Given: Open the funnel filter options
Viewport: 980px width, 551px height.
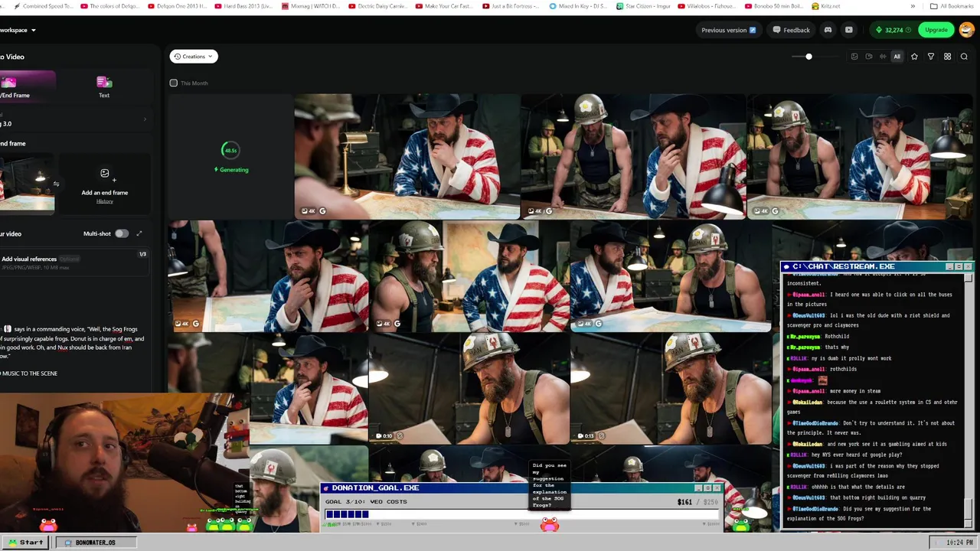Looking at the screenshot, I should 931,57.
